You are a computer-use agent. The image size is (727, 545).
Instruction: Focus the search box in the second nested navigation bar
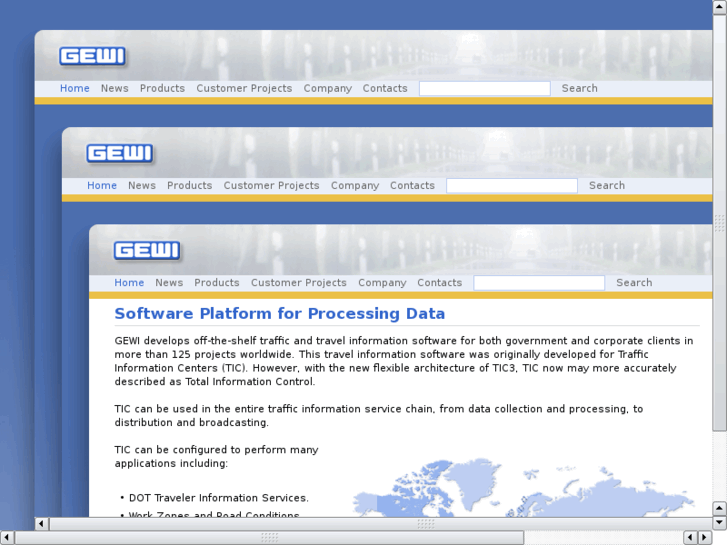512,186
